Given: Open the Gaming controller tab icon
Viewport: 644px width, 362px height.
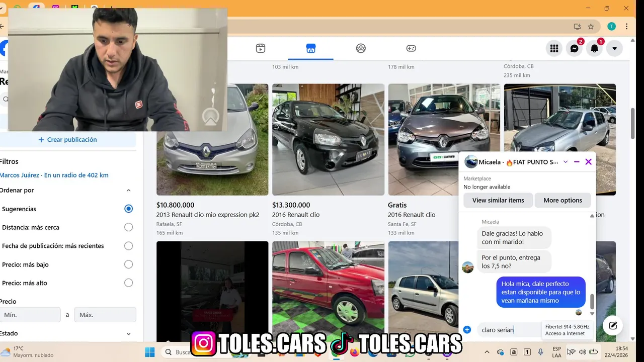Looking at the screenshot, I should click(411, 48).
